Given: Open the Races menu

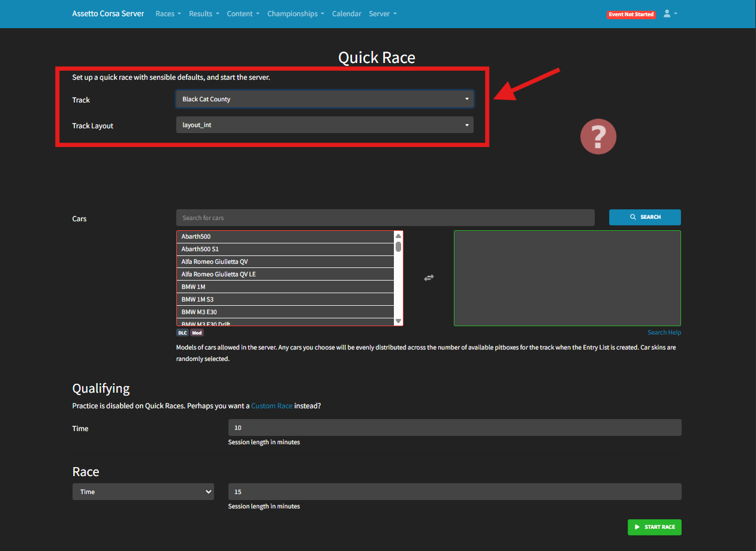Looking at the screenshot, I should click(x=168, y=14).
